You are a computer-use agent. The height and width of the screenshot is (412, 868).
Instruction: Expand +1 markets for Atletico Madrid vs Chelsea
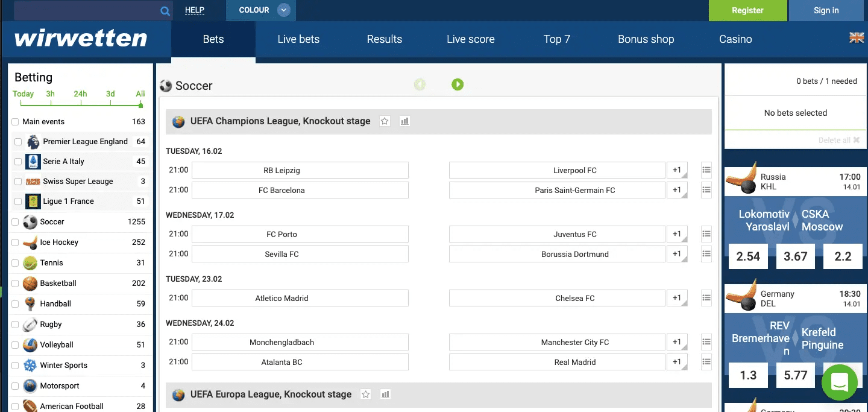tap(677, 298)
